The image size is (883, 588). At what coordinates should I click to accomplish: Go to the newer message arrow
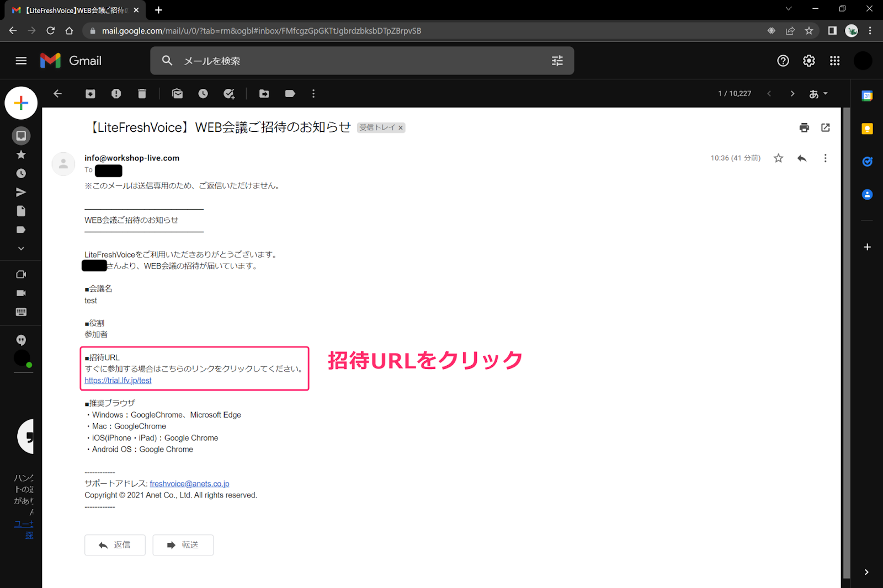[x=769, y=94]
